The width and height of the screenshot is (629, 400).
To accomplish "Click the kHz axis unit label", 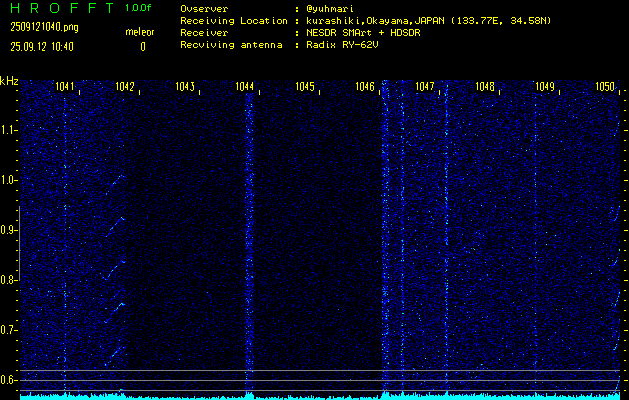I will click(9, 81).
